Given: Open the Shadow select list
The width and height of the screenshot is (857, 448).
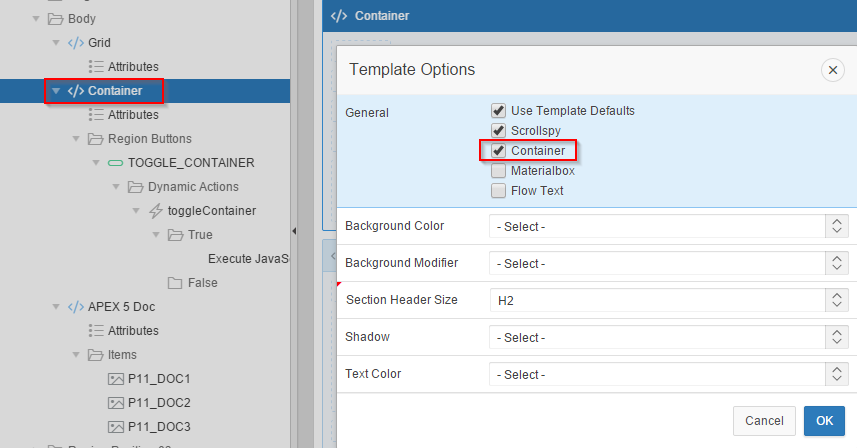Looking at the screenshot, I should 668,338.
